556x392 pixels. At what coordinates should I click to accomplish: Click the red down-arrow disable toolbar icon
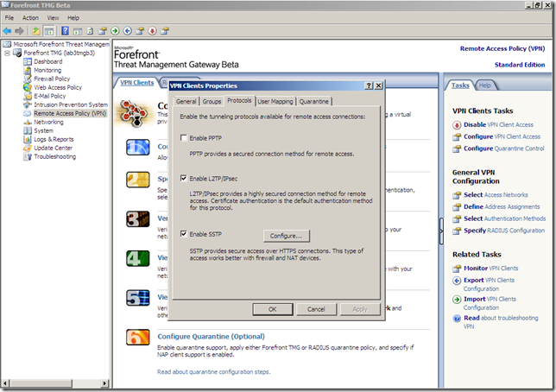pyautogui.click(x=153, y=31)
